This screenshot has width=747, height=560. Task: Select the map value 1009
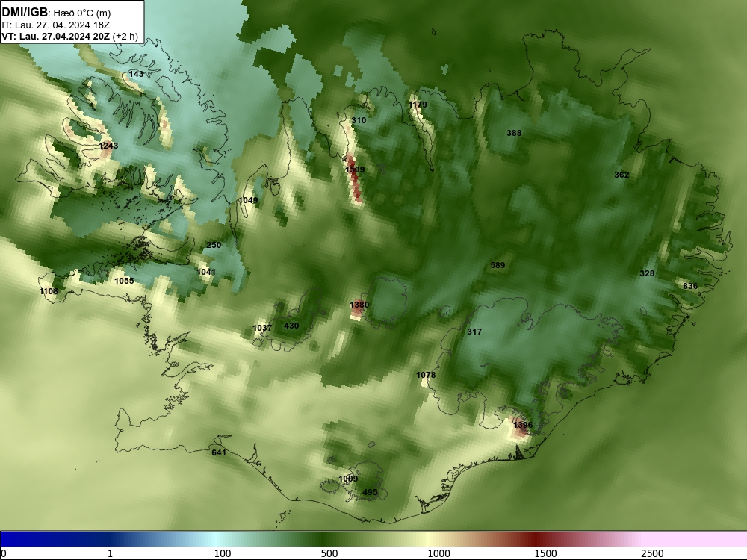[348, 479]
